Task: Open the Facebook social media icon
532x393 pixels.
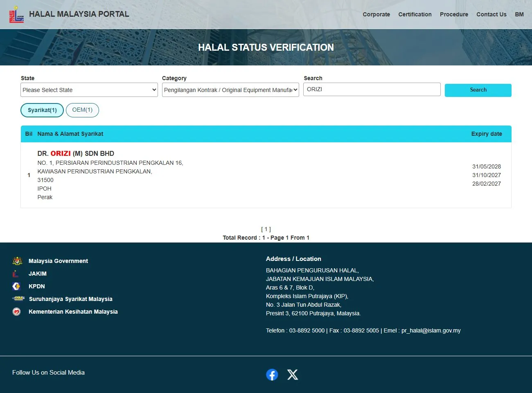Action: 272,375
